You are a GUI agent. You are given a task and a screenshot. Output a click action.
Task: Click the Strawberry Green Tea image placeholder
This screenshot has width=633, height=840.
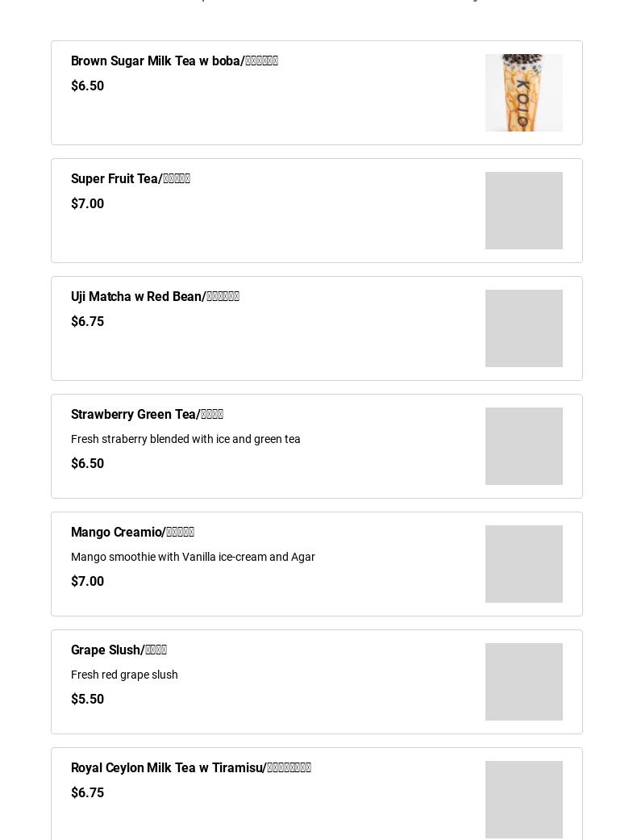pos(523,446)
